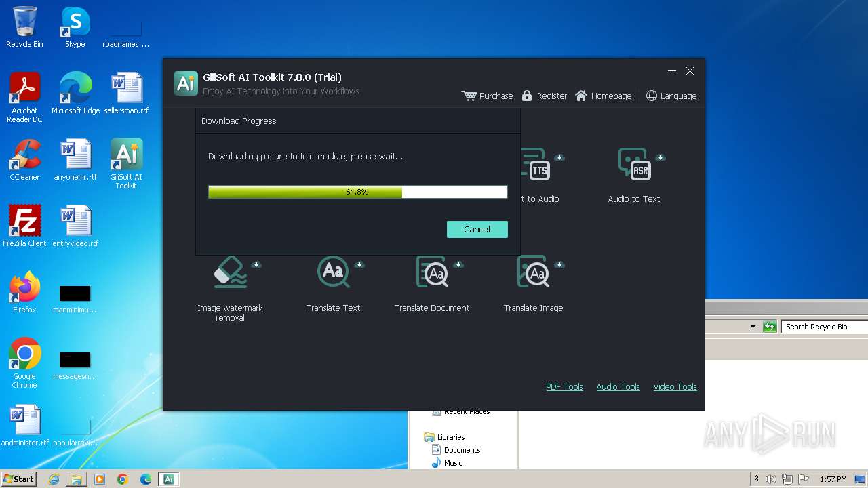Select sellersman.rtf desktop file
The width and height of the screenshot is (868, 488).
[x=126, y=94]
